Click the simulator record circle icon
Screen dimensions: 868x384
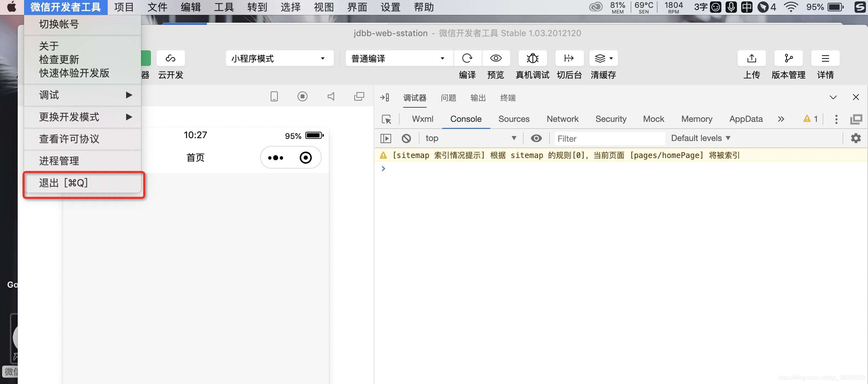tap(302, 96)
